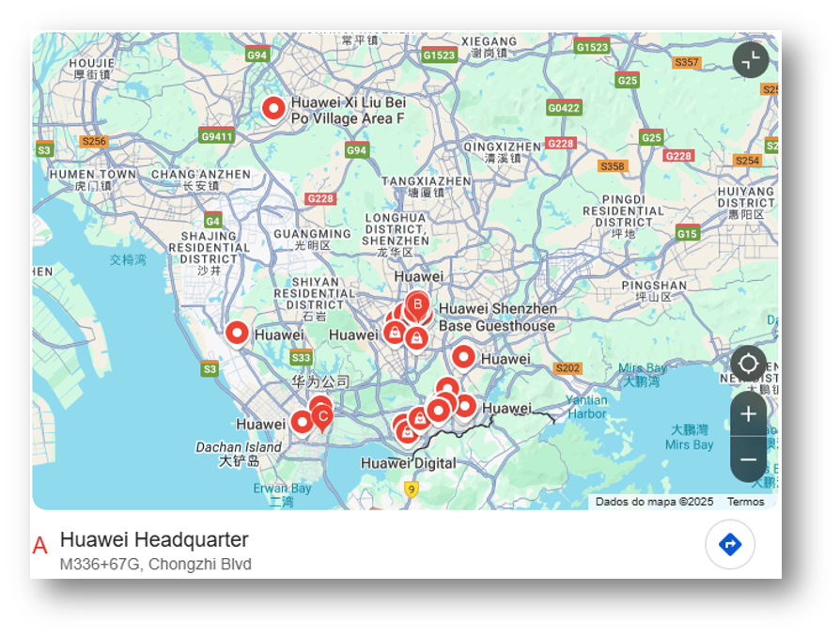The height and width of the screenshot is (637, 840).
Task: Open the Termos link
Action: click(745, 502)
